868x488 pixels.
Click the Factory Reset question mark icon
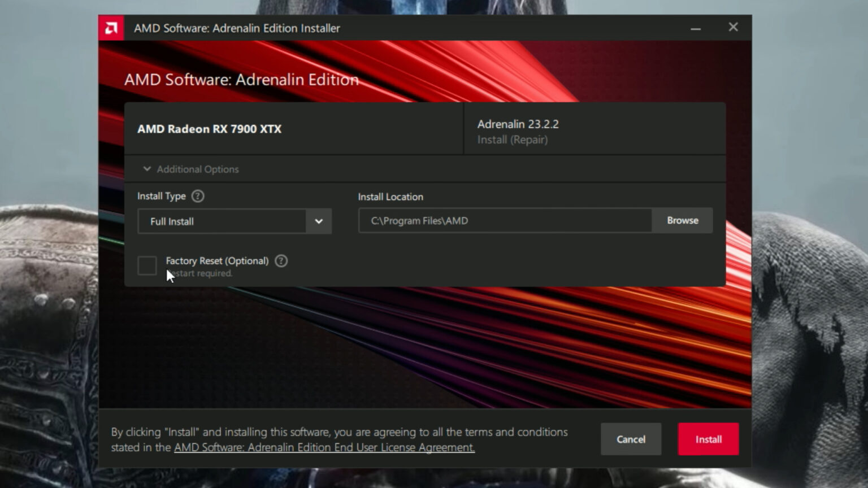point(281,261)
